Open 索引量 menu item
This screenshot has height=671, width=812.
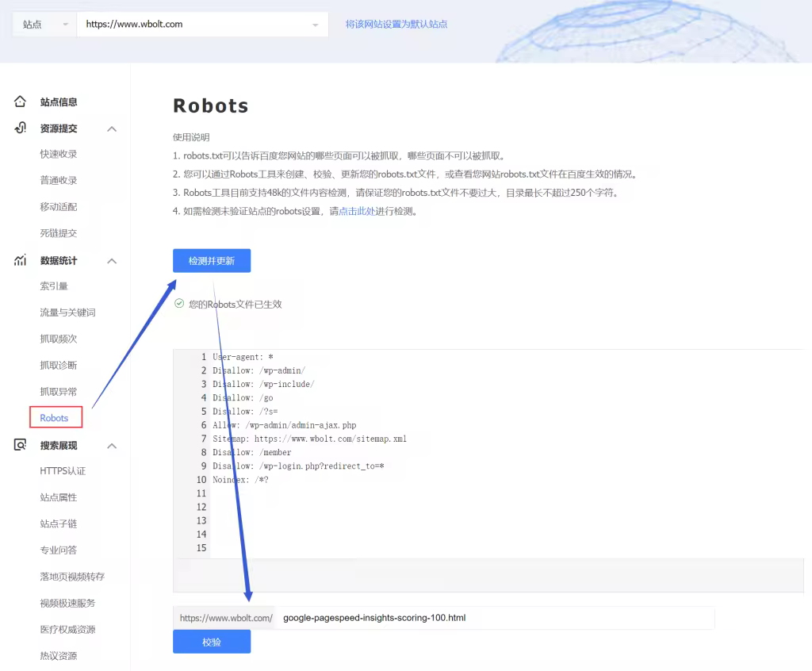click(x=54, y=286)
